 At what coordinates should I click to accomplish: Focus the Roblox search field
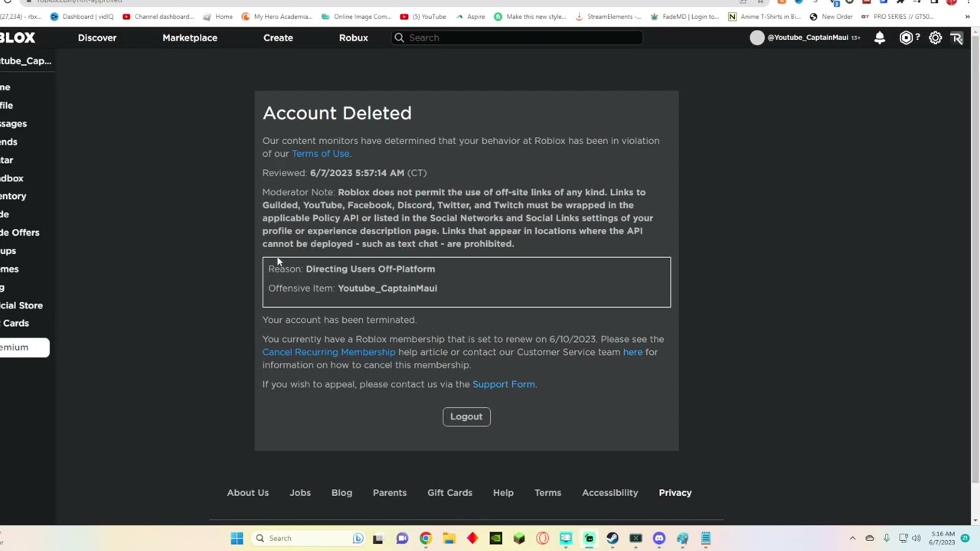(517, 37)
